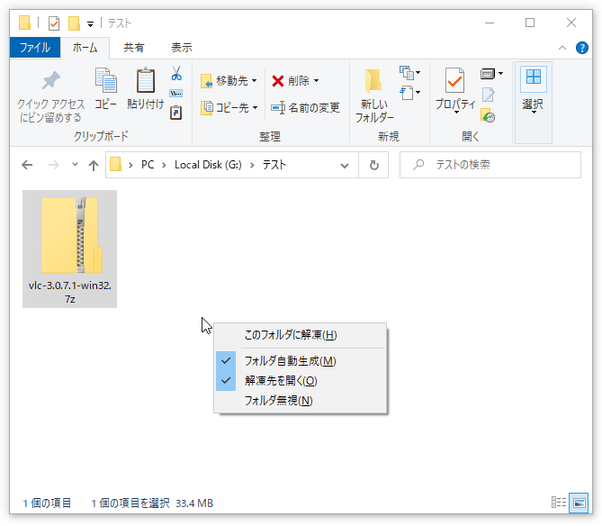
Task: Click the search box テストの検索
Action: tap(490, 165)
